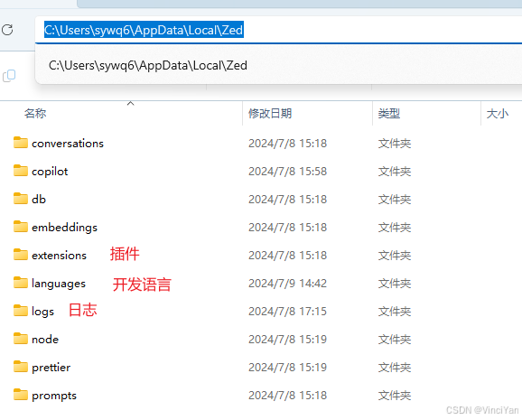Sort by the 名称 column header
The width and height of the screenshot is (522, 420).
(x=35, y=114)
